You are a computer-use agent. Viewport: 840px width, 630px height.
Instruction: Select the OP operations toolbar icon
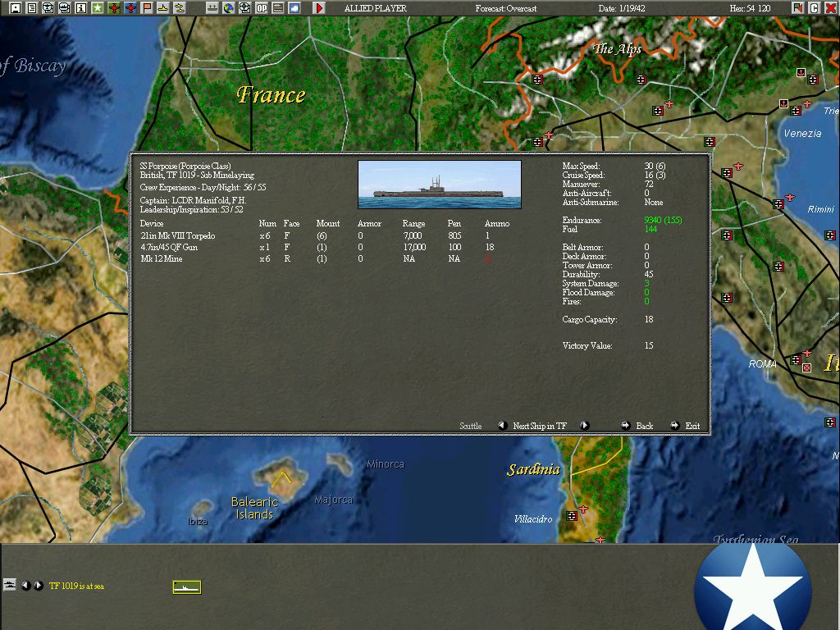(x=262, y=8)
